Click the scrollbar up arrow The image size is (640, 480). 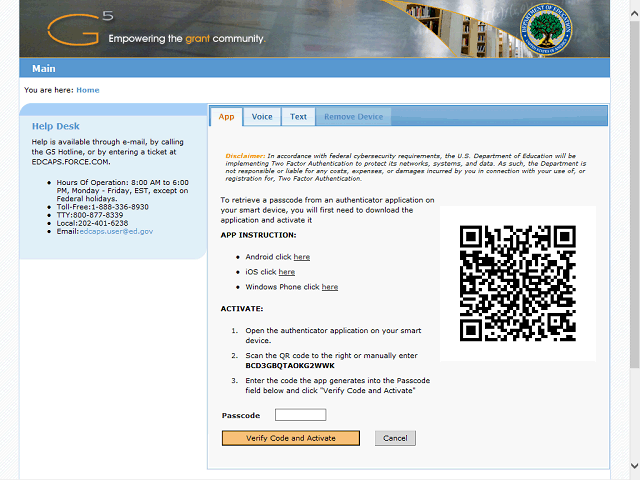pyautogui.click(x=633, y=7)
